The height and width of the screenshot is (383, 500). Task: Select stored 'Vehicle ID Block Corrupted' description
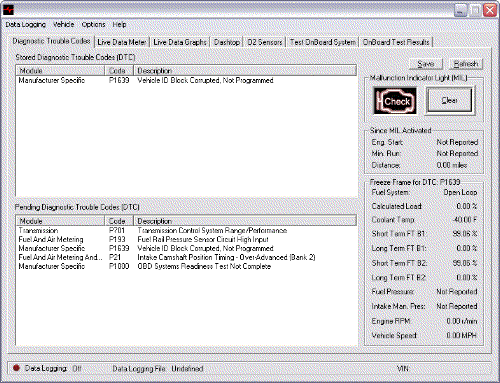tap(205, 80)
